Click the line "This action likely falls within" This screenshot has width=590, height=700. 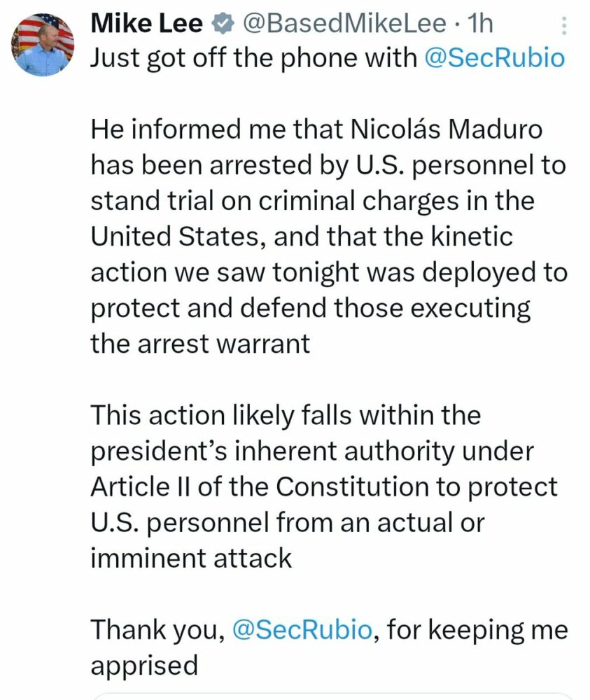(x=286, y=415)
